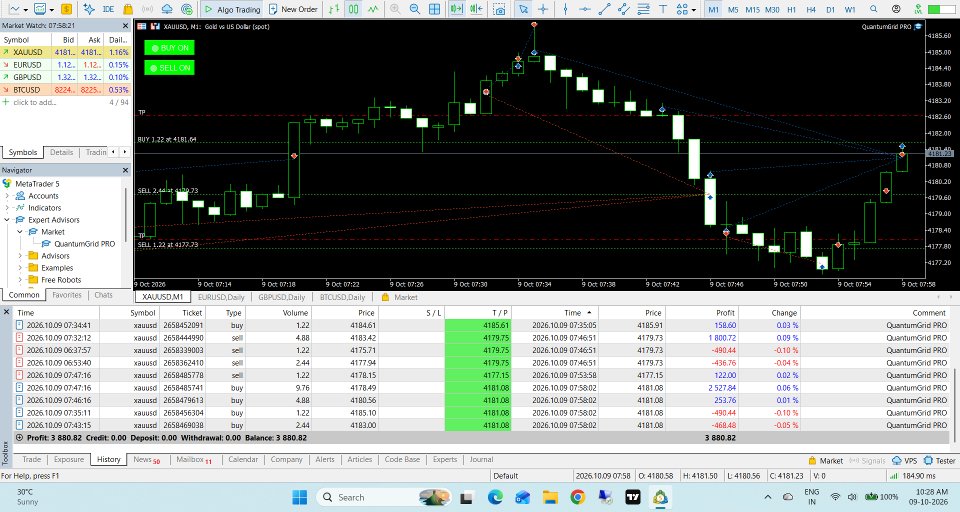The image size is (960, 512).
Task: Set timeframe to M1
Action: [x=713, y=9]
